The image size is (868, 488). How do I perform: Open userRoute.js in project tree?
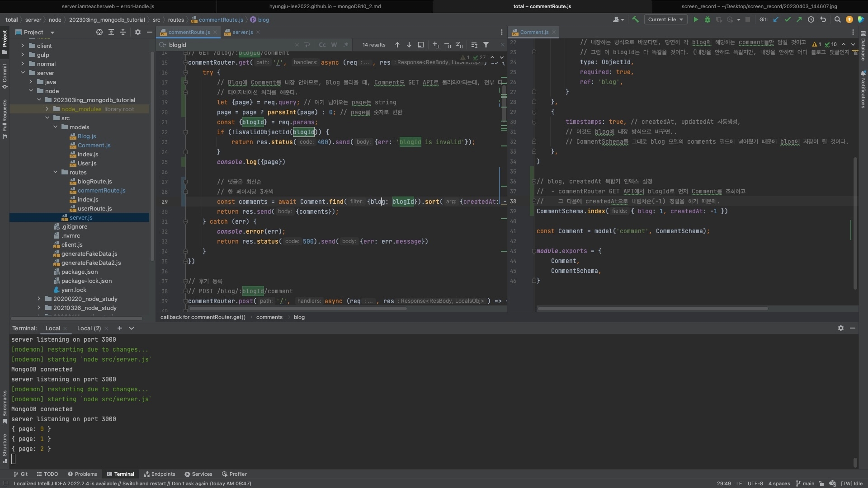94,208
